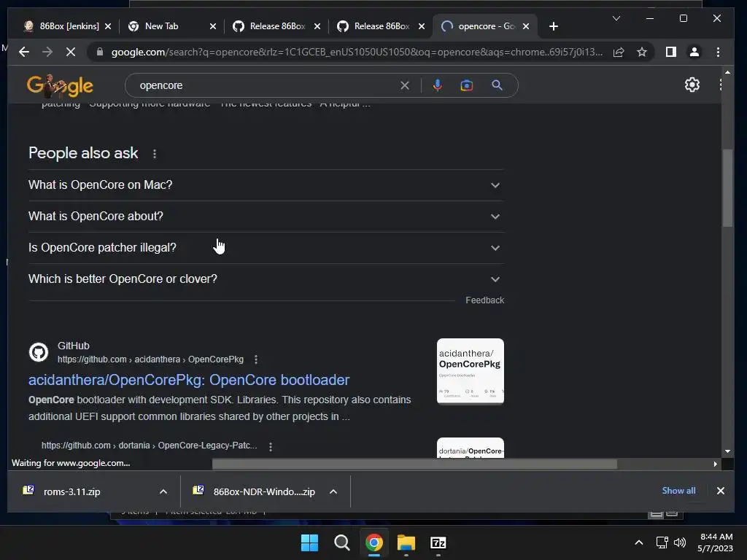
Task: Click the scrollbar right arrow
Action: (715, 464)
